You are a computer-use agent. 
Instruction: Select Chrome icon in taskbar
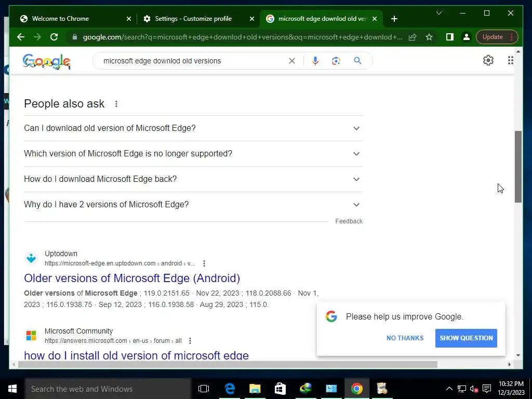tap(356, 389)
